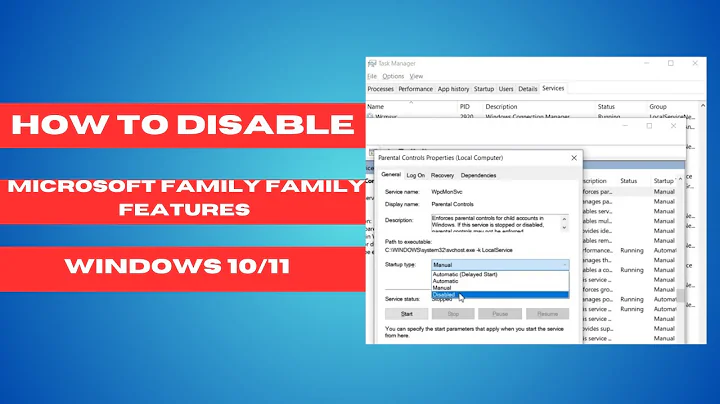Open the View menu in Task Manager
Screen dimensions: 720x404
tap(416, 76)
